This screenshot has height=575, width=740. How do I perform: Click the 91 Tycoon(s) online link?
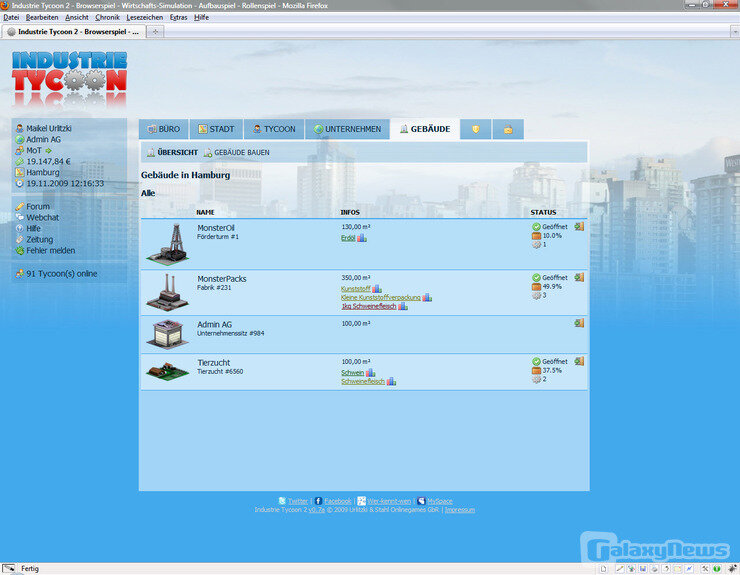(61, 274)
